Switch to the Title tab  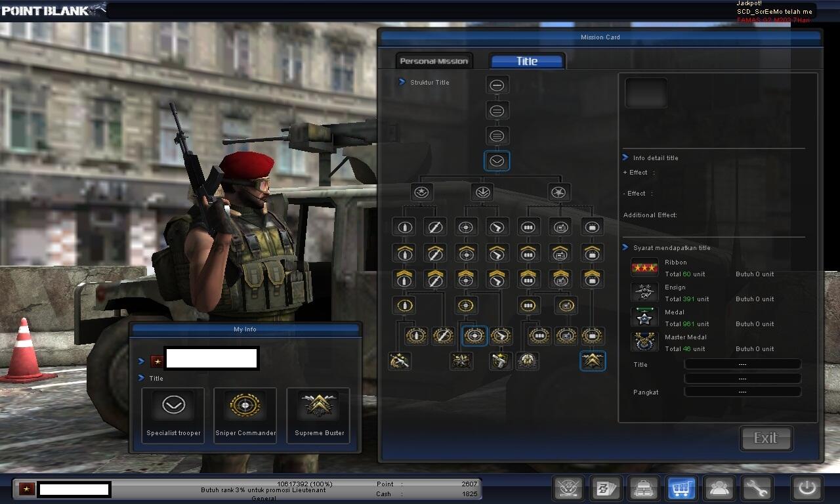527,61
